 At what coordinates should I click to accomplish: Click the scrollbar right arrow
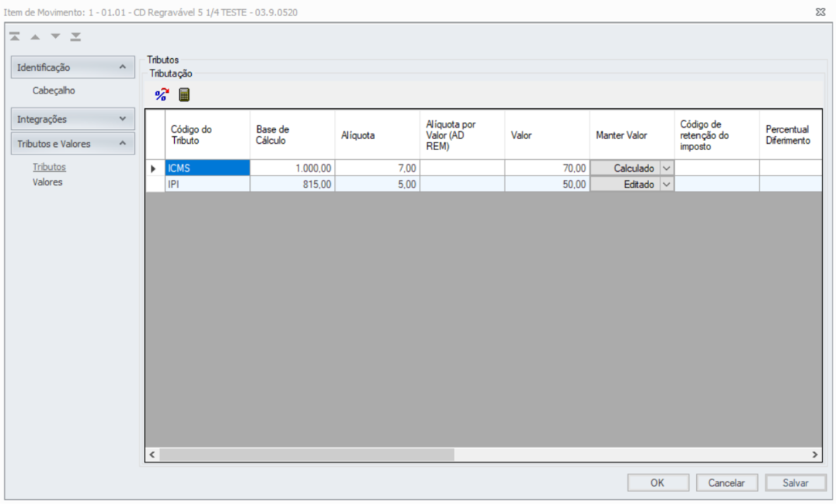815,454
